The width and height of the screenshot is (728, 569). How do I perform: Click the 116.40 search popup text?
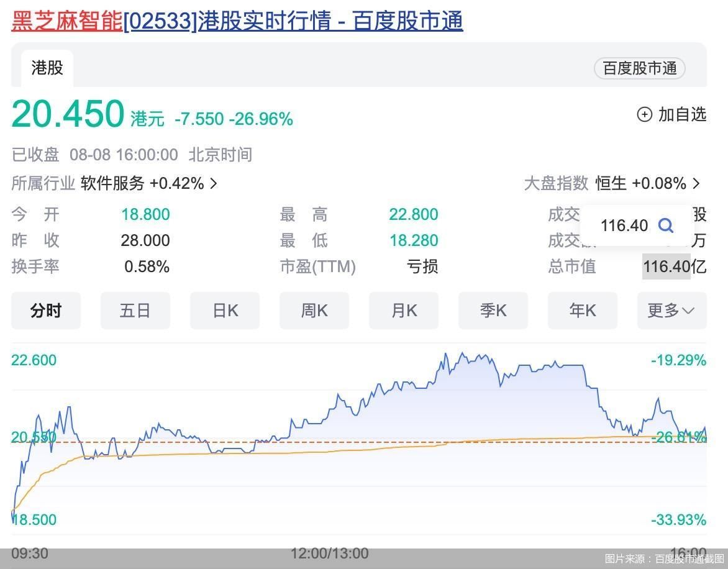(x=624, y=225)
